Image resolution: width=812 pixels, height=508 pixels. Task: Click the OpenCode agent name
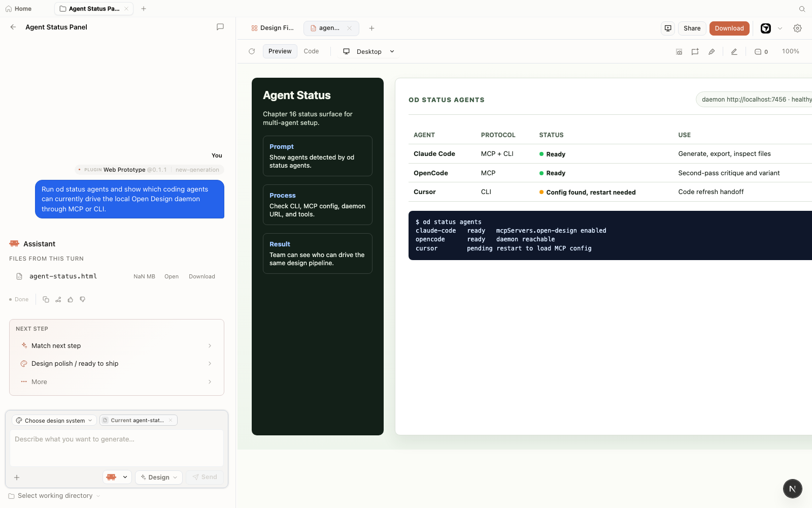[431, 173]
